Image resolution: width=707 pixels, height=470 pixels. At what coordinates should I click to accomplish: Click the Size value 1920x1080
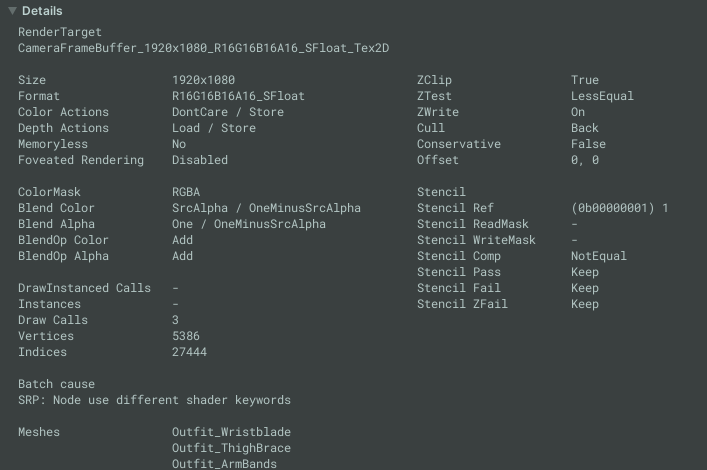point(203,80)
